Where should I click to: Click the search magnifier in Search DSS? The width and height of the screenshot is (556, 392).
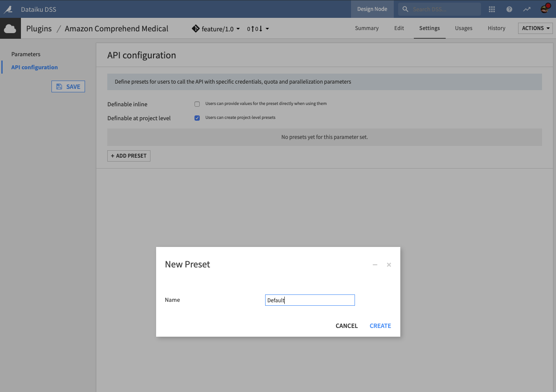(404, 9)
